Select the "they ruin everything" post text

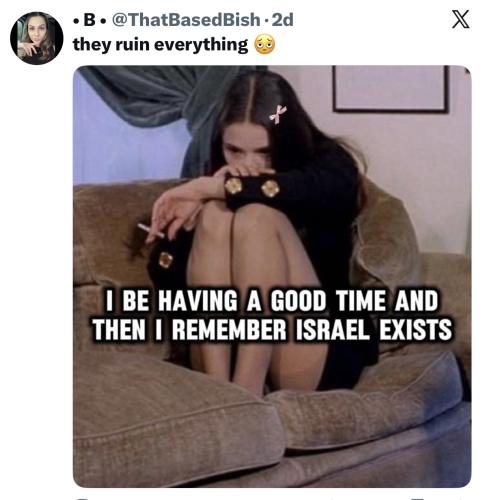(x=160, y=45)
